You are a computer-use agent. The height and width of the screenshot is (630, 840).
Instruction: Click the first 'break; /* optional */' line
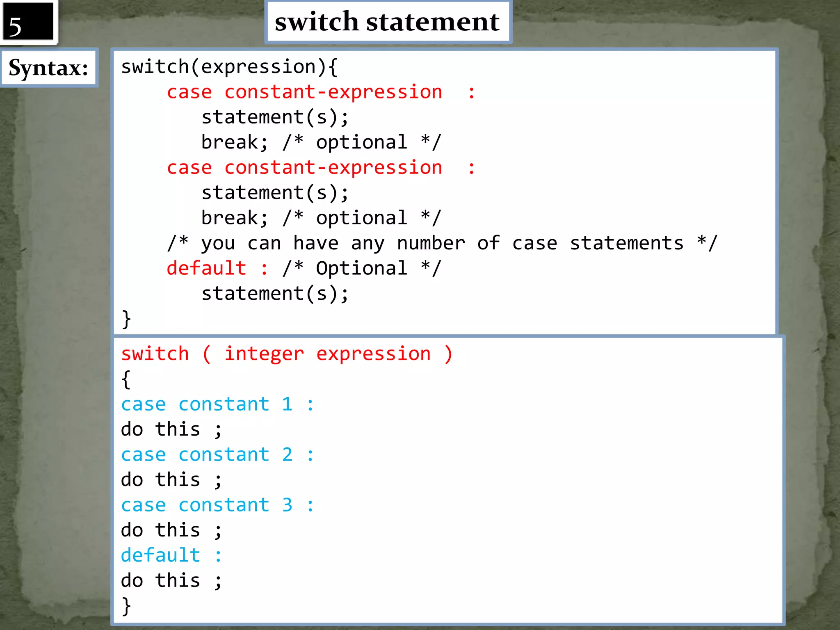point(321,142)
